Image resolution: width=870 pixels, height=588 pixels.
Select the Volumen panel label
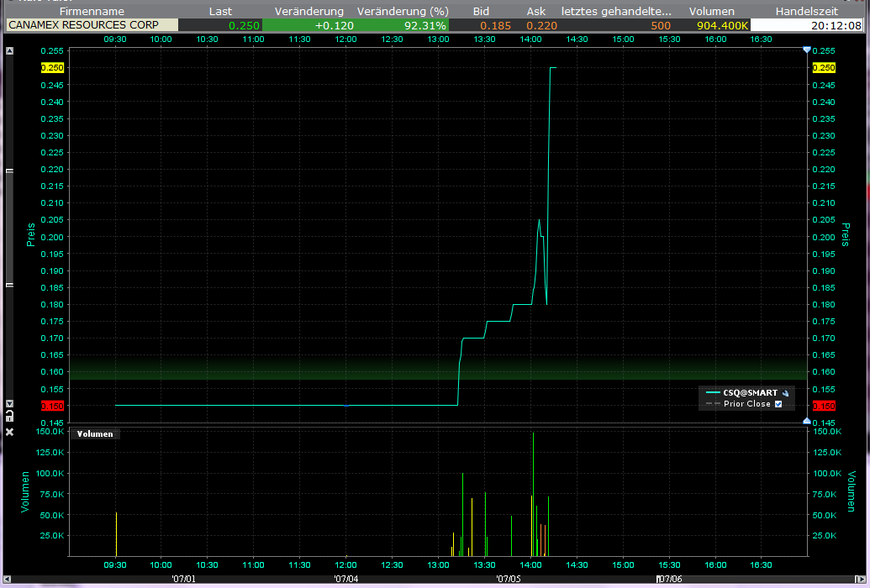(95, 434)
